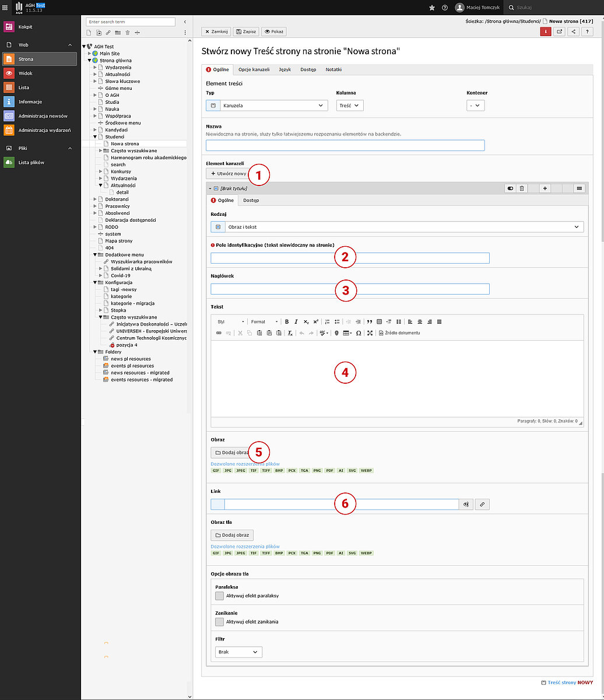Open the Rodzaj dropdown showing Obraz i tekst
This screenshot has width=604, height=700.
(396, 227)
